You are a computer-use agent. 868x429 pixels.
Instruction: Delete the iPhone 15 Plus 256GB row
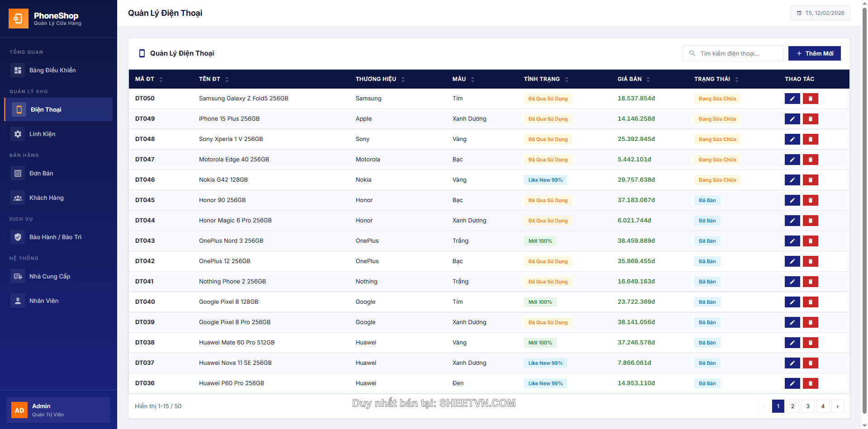pyautogui.click(x=810, y=119)
